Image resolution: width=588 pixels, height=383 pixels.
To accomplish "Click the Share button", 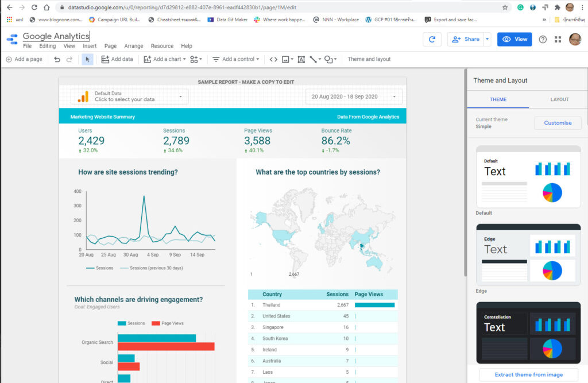I will 466,39.
